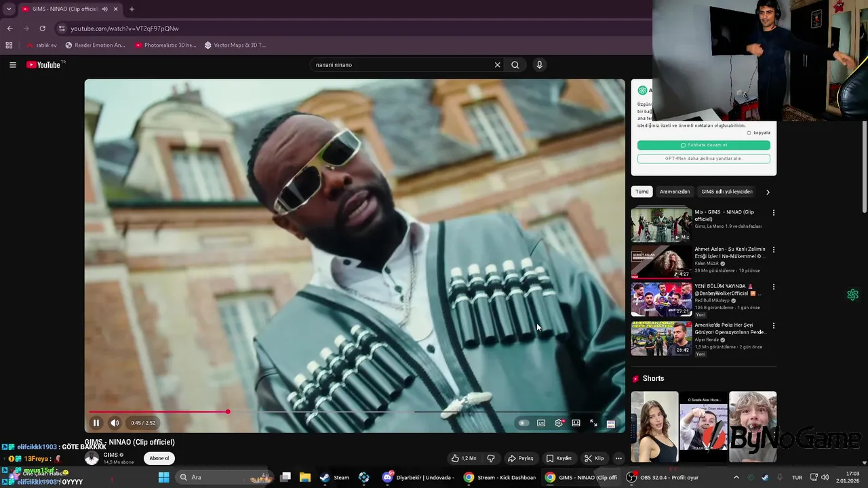This screenshot has width=868, height=488.
Task: Click the green ChatGPT sidebar extension icon
Action: [x=853, y=295]
